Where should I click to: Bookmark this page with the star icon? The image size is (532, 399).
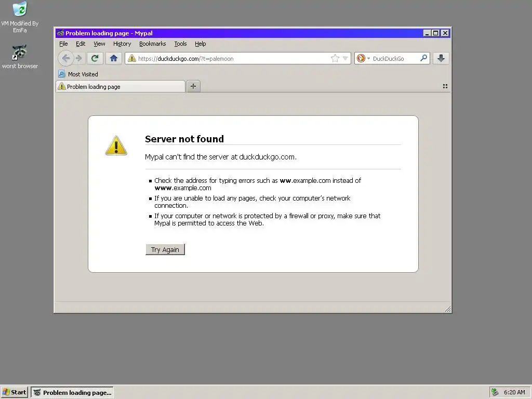335,58
